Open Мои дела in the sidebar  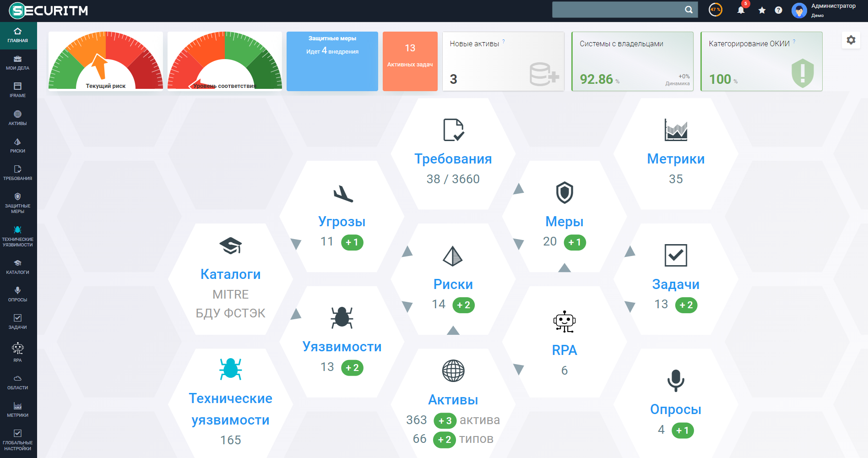pos(18,63)
